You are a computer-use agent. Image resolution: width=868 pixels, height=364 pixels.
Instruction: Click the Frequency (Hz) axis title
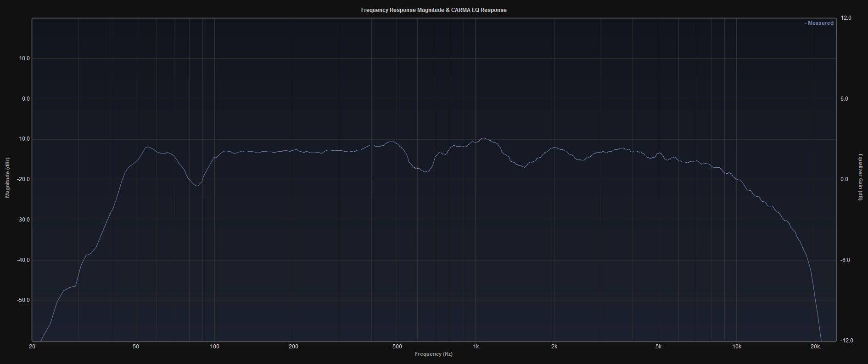coord(434,354)
